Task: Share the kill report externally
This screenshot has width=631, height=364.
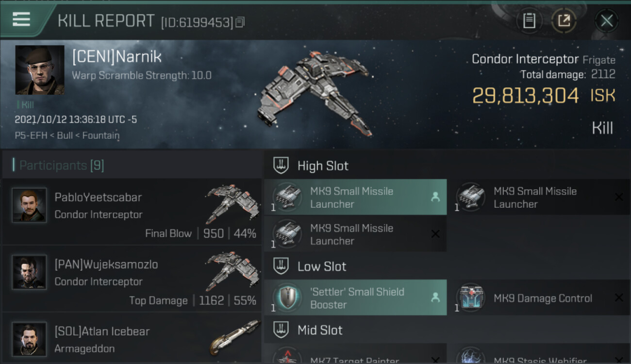Action: pos(564,20)
